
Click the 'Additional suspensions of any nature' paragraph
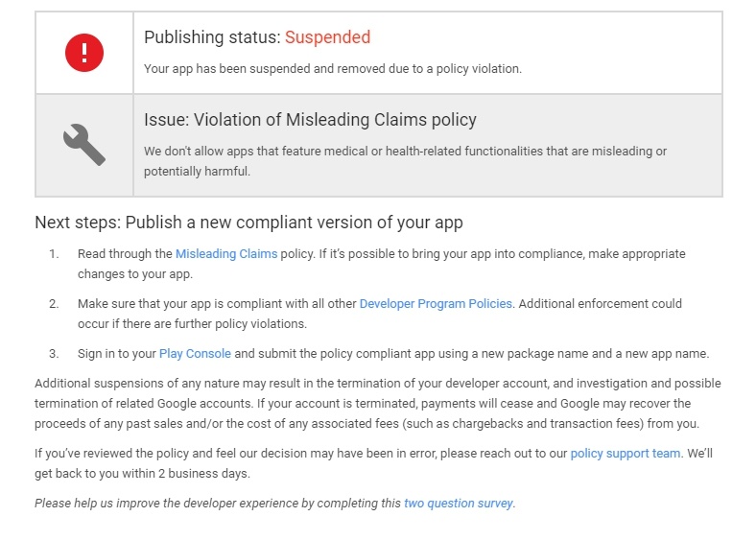377,404
